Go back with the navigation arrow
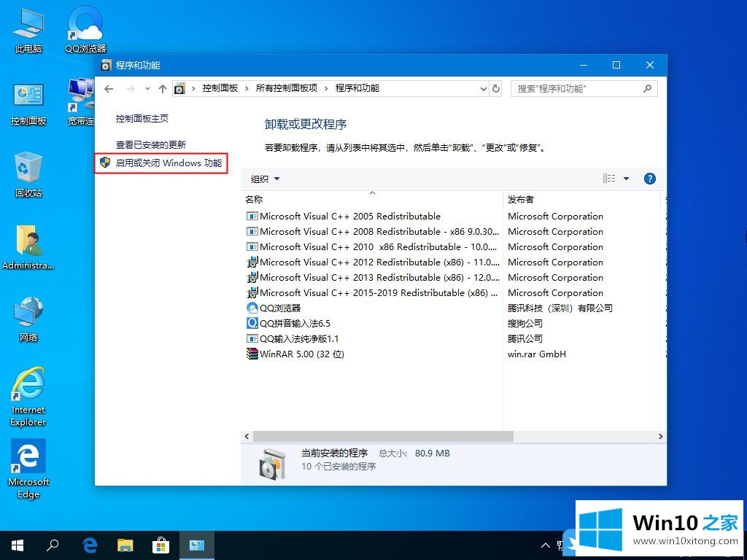 click(109, 88)
